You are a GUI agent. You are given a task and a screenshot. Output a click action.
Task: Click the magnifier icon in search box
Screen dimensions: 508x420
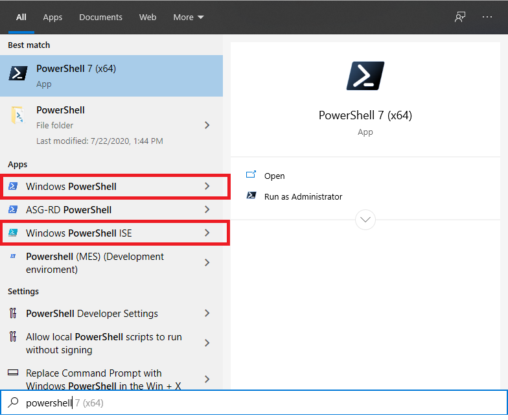[x=13, y=402]
